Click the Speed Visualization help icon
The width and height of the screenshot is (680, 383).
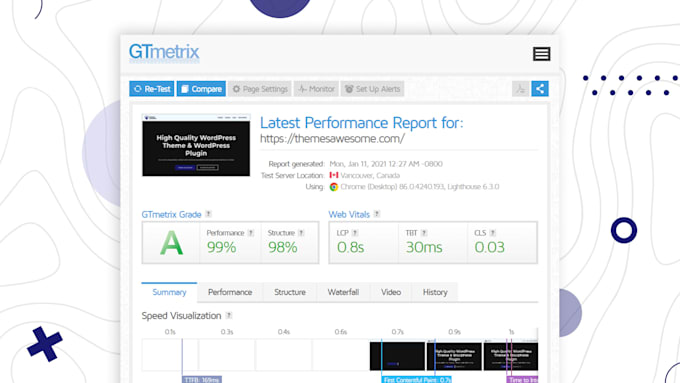pyautogui.click(x=229, y=315)
